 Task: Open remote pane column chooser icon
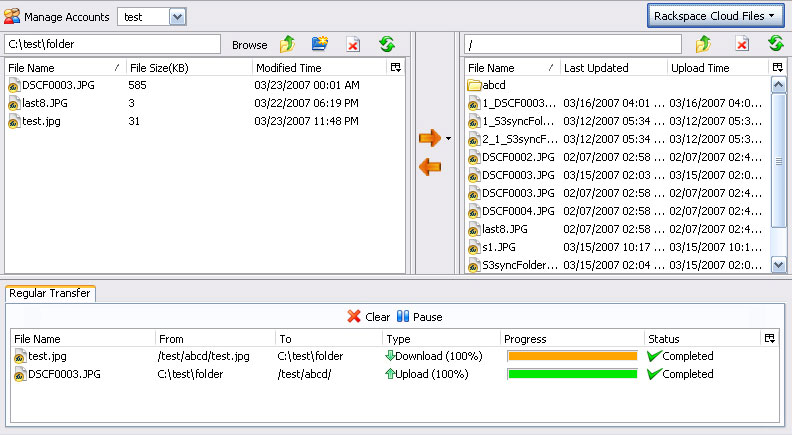(x=778, y=67)
